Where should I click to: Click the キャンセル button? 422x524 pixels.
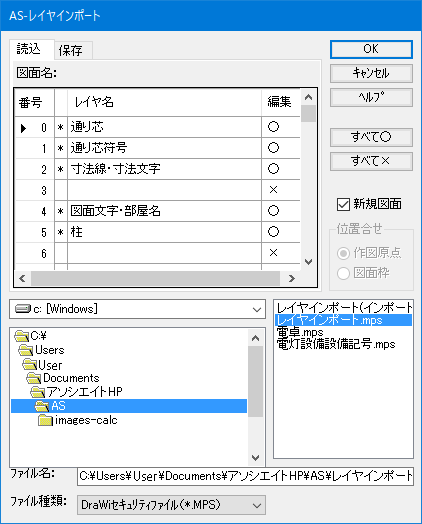[371, 73]
